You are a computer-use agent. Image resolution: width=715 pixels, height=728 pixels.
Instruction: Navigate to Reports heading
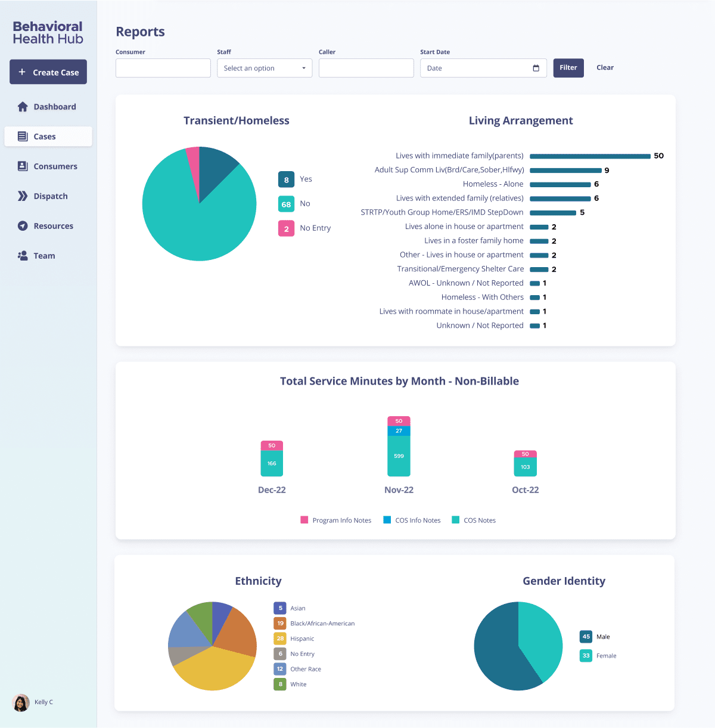pos(140,32)
